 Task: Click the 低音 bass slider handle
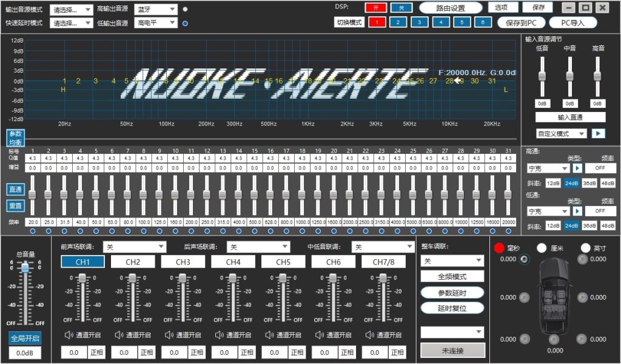(x=542, y=76)
